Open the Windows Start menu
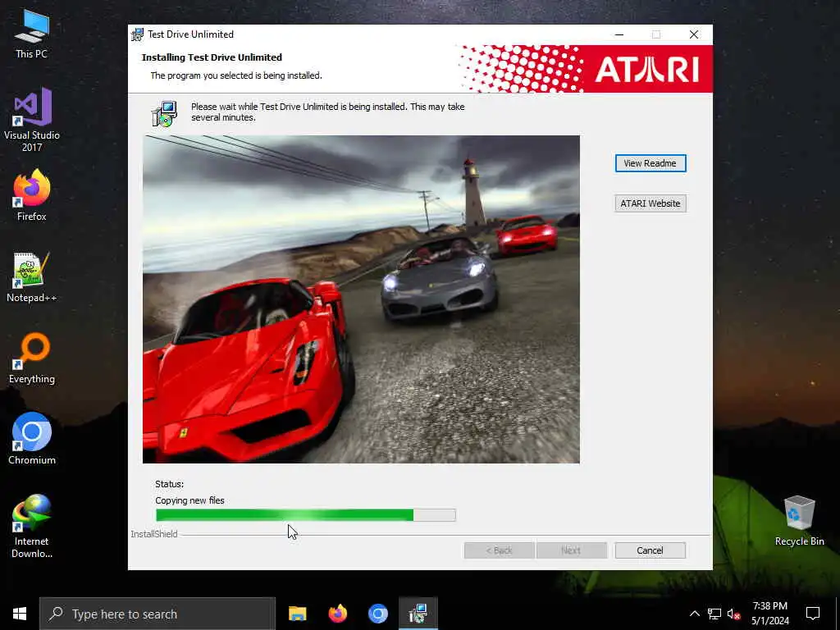The height and width of the screenshot is (630, 840). point(20,614)
